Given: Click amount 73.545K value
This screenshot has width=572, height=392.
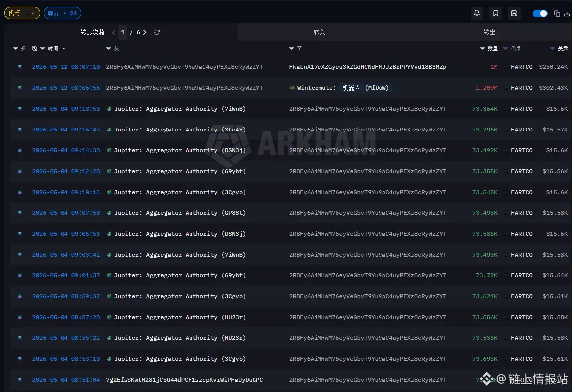Looking at the screenshot, I should [485, 192].
